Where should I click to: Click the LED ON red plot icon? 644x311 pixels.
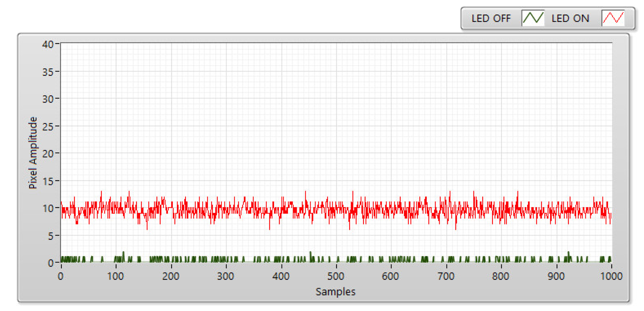coord(613,18)
